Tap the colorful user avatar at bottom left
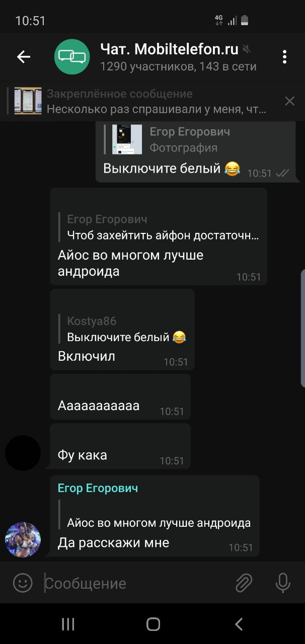305x644 pixels. pyautogui.click(x=23, y=539)
